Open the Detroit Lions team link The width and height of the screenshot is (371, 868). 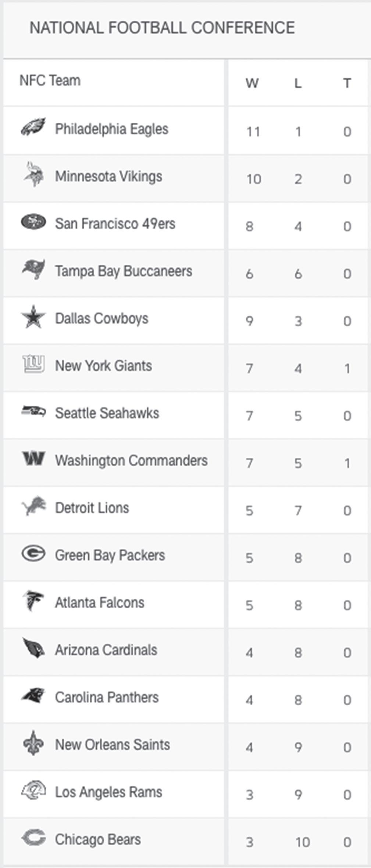point(92,508)
